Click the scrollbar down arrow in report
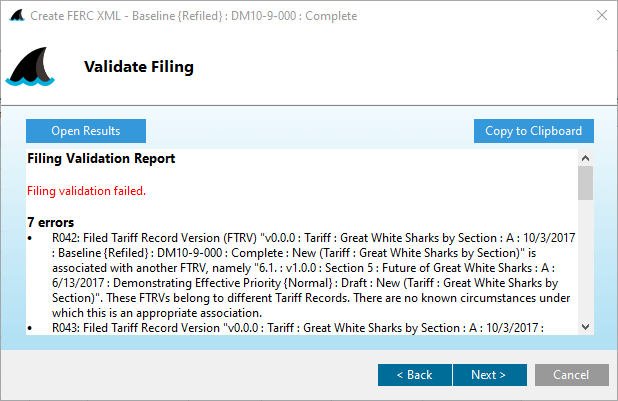Viewport: 618px width, 401px height. click(585, 327)
